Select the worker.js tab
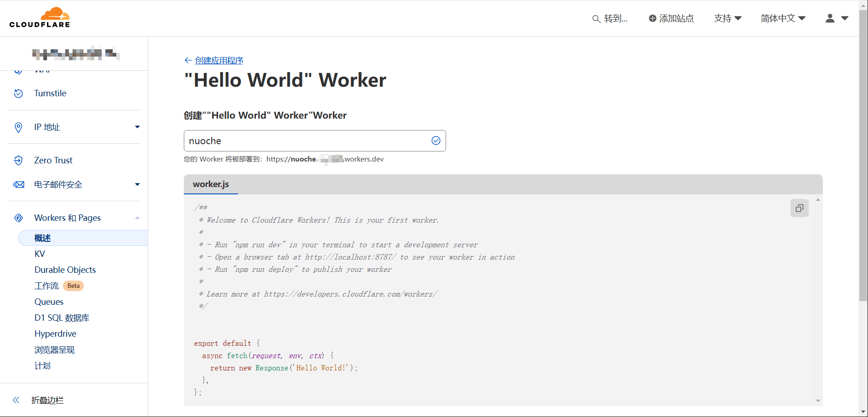Image resolution: width=868 pixels, height=417 pixels. 211,184
